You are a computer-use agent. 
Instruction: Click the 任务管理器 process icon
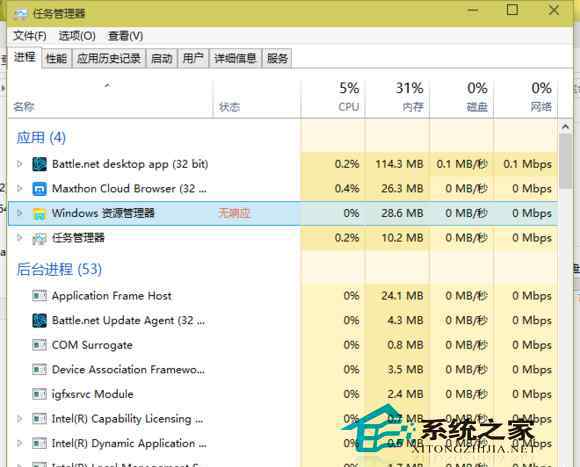point(39,238)
